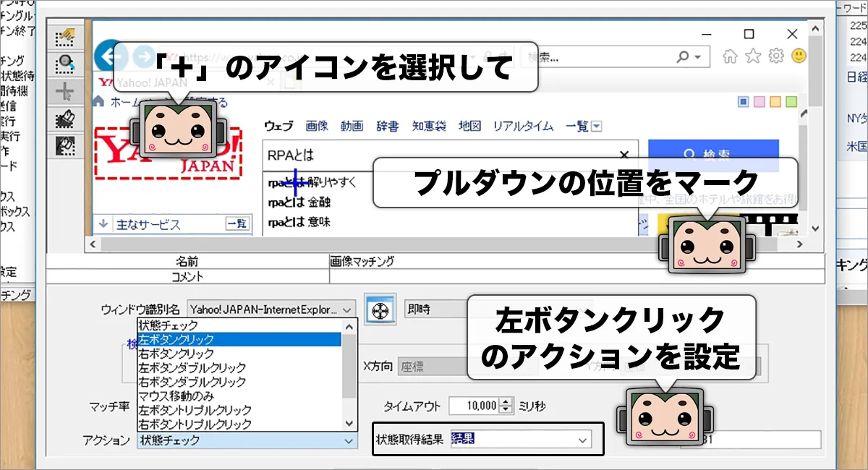Expand the 一覧 search category dropdown arrow
Image resolution: width=868 pixels, height=470 pixels.
click(x=596, y=127)
